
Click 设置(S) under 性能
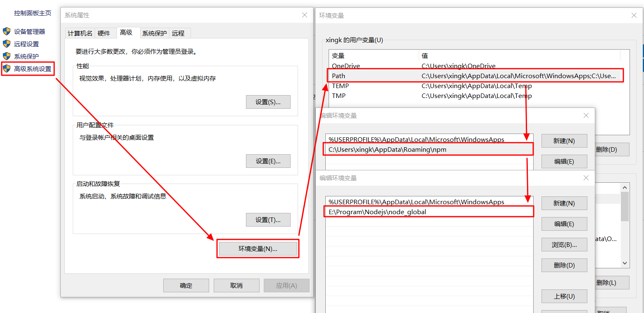[268, 102]
